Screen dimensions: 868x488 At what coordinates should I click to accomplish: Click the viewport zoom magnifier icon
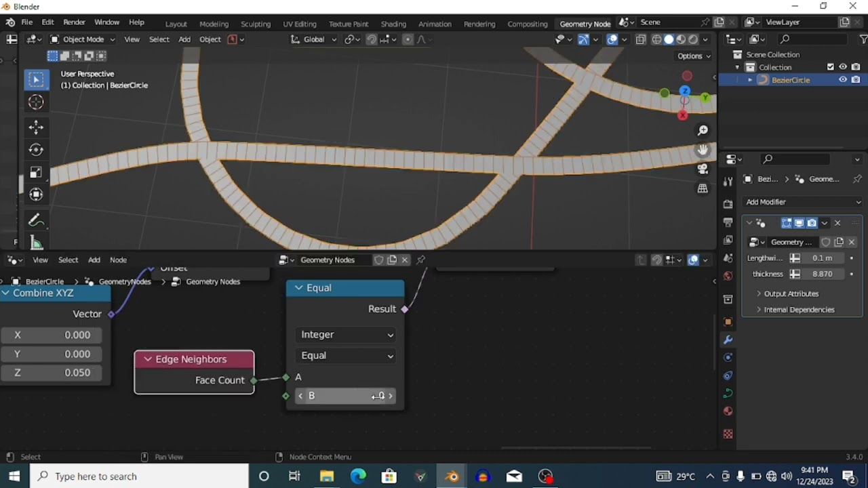pyautogui.click(x=703, y=130)
